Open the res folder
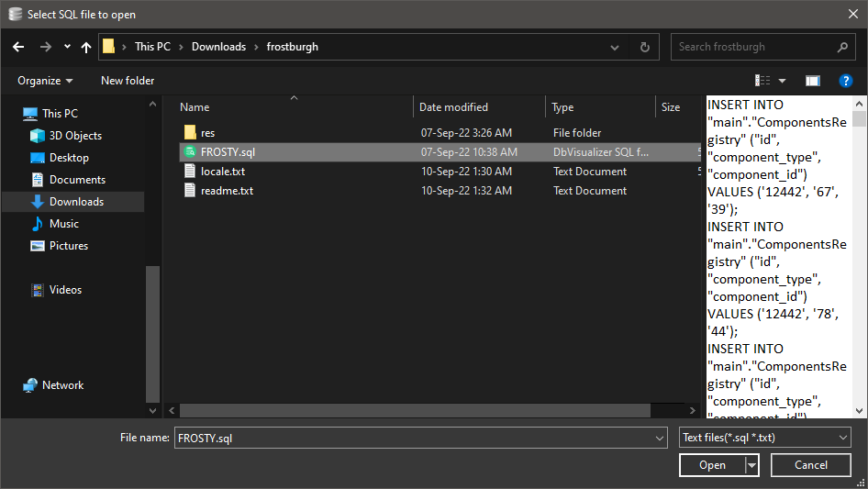This screenshot has height=489, width=868. (x=207, y=133)
